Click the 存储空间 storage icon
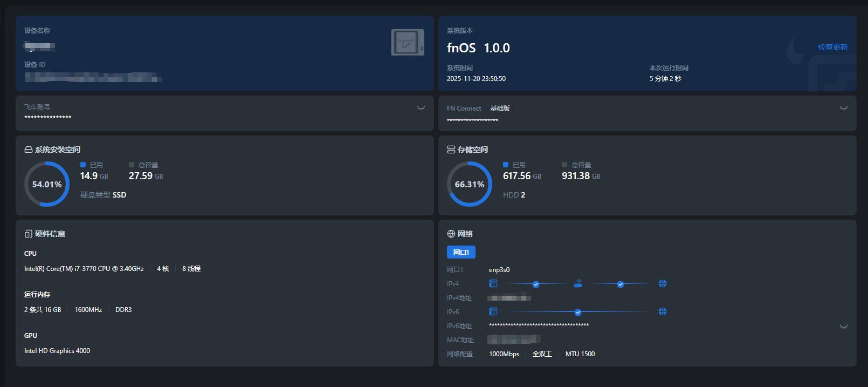Screen dimensions: 868x387 point(451,150)
